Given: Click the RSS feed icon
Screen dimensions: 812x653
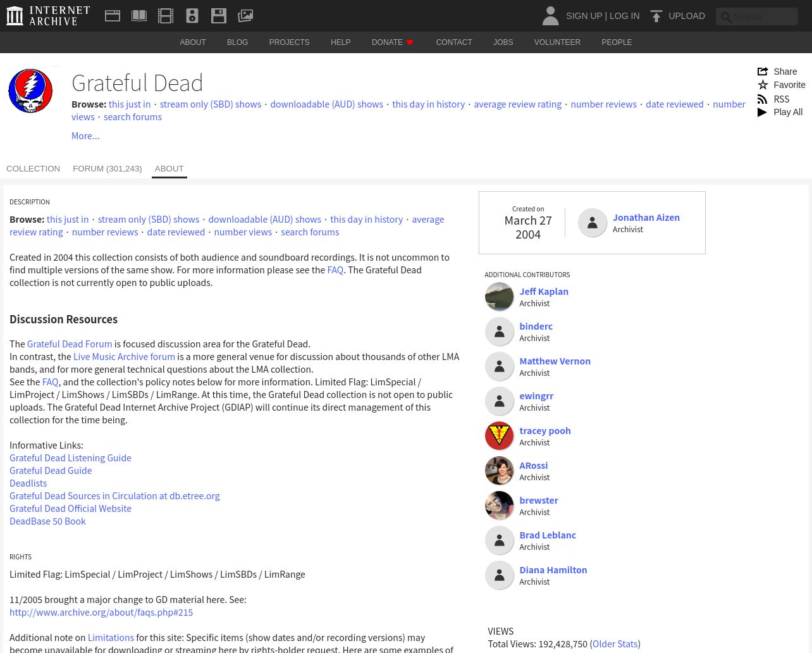Looking at the screenshot, I should click(763, 99).
